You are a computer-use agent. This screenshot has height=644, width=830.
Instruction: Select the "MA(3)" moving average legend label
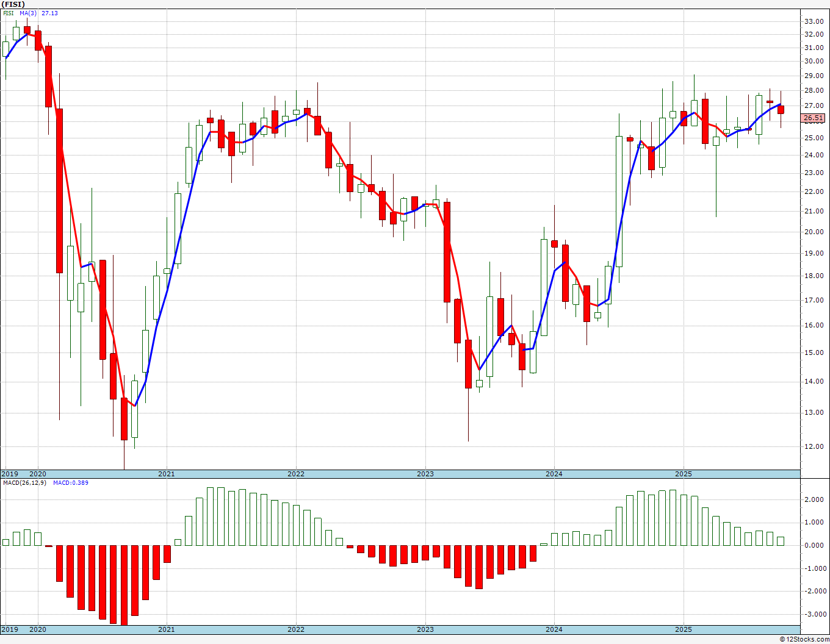click(29, 13)
